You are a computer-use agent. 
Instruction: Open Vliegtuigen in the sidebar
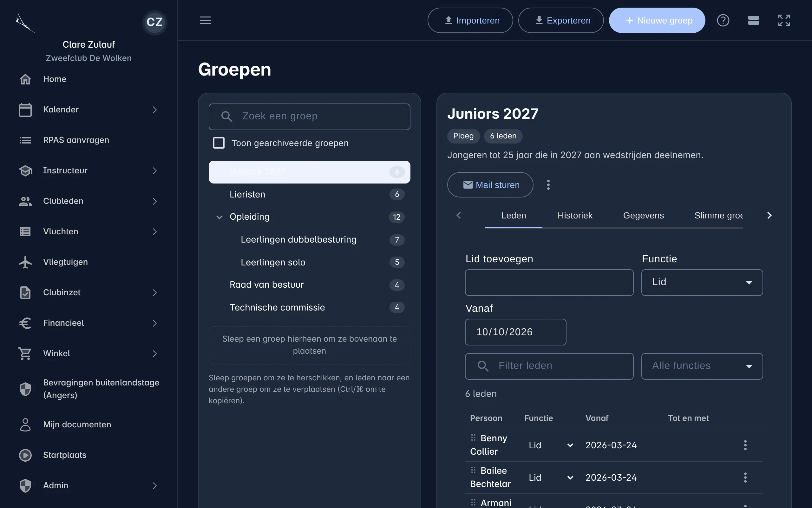pyautogui.click(x=88, y=262)
